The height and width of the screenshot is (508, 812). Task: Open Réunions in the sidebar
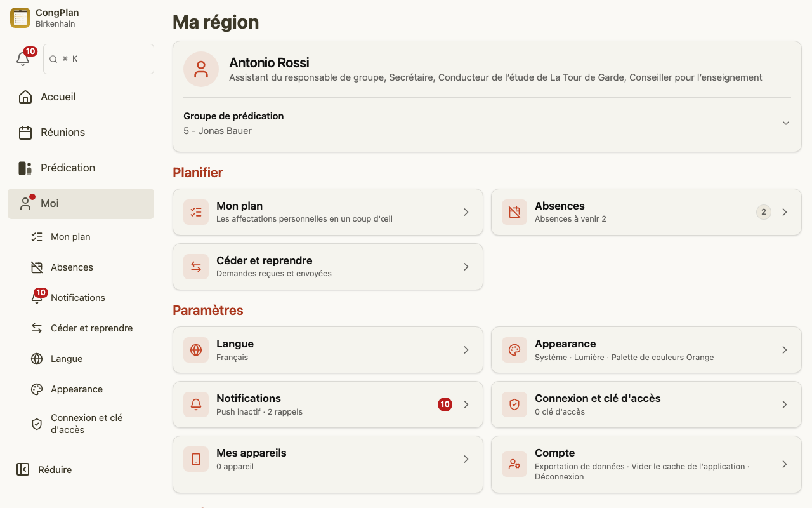[81, 132]
